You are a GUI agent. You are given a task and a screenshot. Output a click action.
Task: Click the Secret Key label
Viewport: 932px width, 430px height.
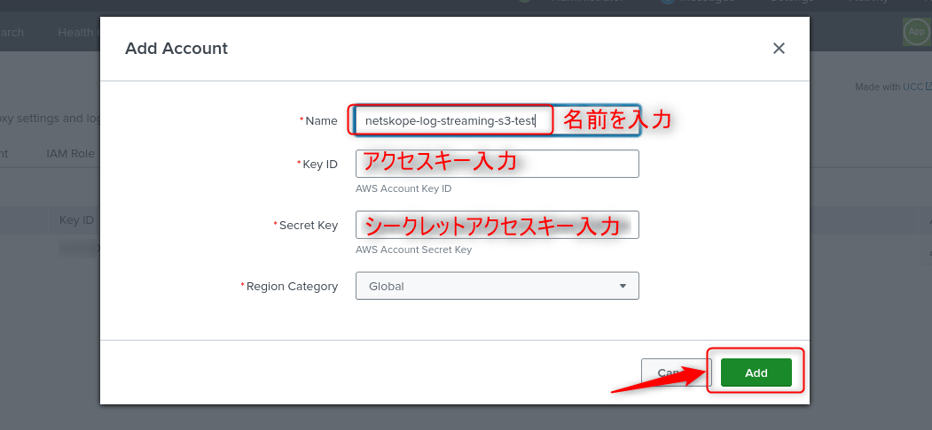pyautogui.click(x=308, y=225)
